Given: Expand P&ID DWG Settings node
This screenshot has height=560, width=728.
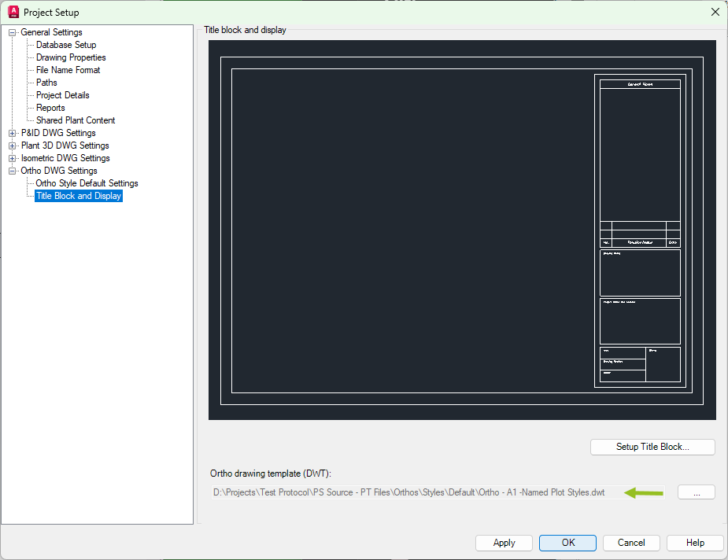Looking at the screenshot, I should (x=13, y=133).
